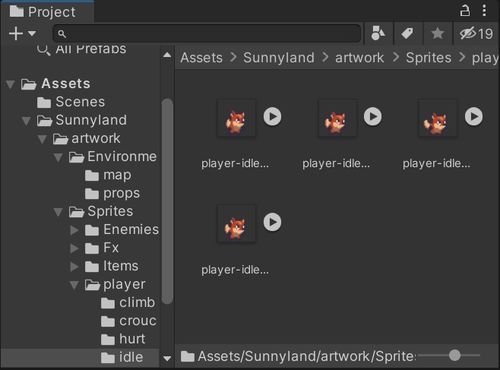Viewport: 500px width, 370px height.
Task: Open the create asset dropdown arrow
Action: point(32,34)
